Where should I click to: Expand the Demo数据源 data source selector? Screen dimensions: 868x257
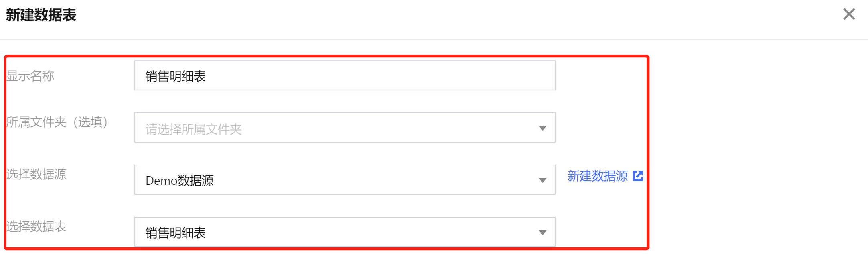(x=344, y=180)
